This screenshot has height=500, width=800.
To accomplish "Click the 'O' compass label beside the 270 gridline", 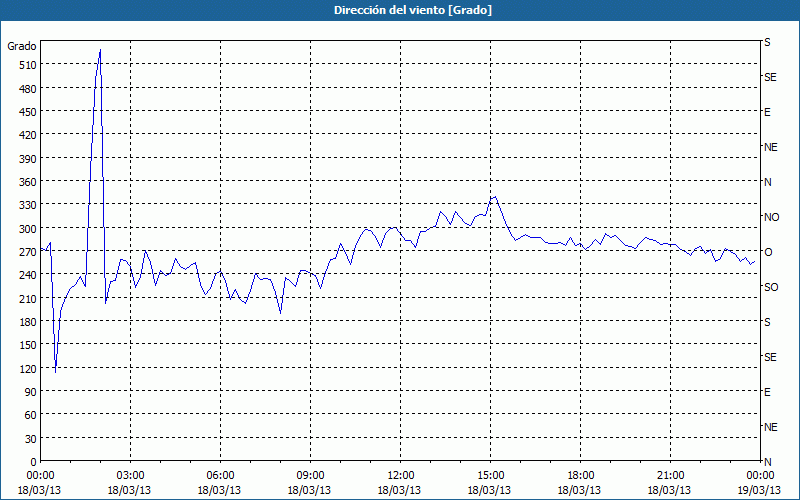I will pyautogui.click(x=768, y=252).
